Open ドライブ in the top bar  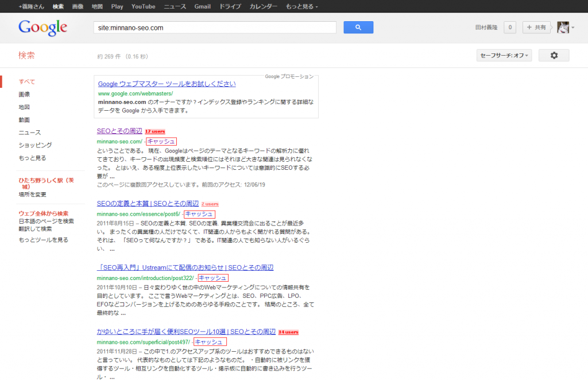(x=230, y=6)
